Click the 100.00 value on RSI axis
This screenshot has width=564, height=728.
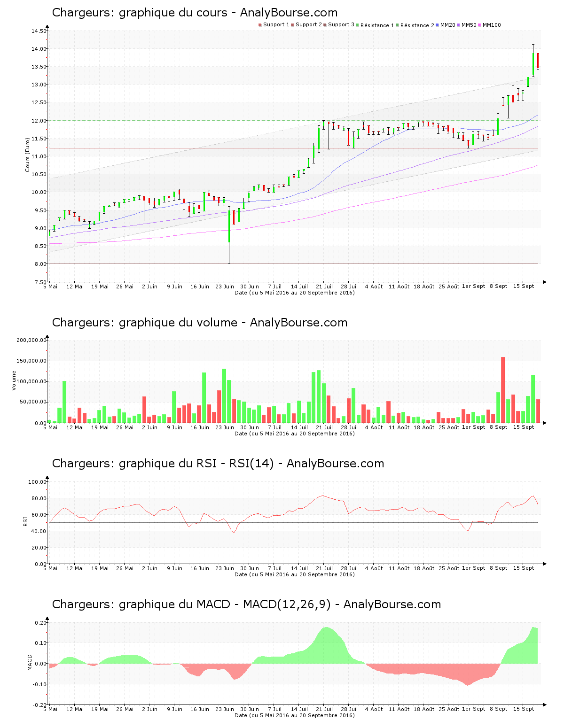coord(38,482)
